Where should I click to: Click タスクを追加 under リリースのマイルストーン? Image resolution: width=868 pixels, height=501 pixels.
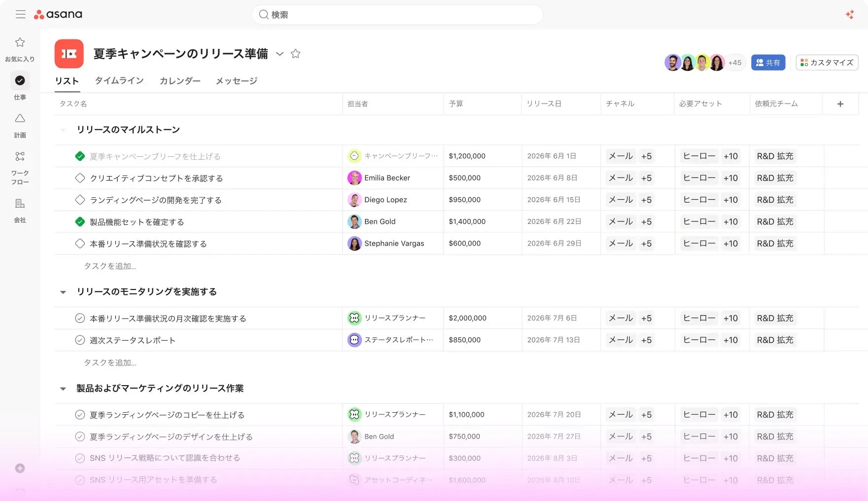110,266
